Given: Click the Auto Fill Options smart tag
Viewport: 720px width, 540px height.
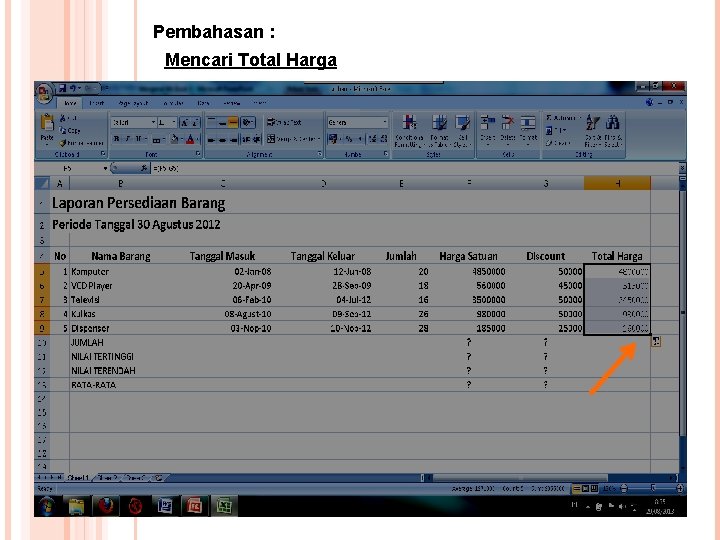Looking at the screenshot, I should pyautogui.click(x=656, y=341).
